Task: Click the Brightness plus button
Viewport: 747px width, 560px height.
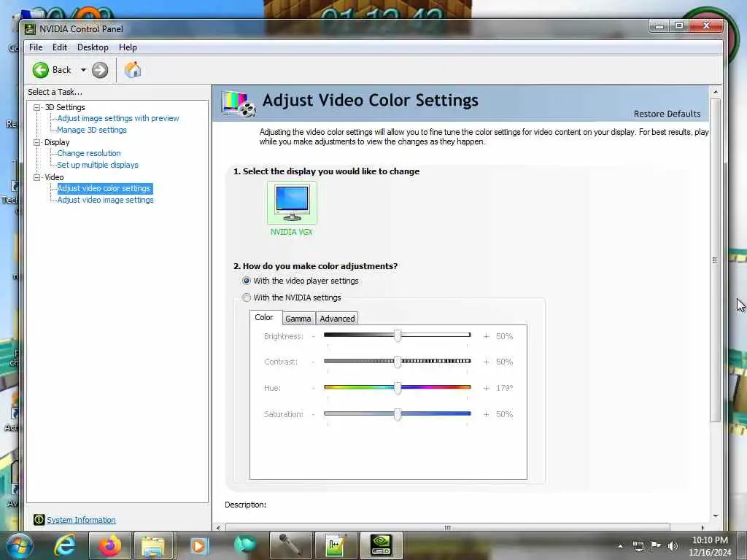Action: click(486, 336)
